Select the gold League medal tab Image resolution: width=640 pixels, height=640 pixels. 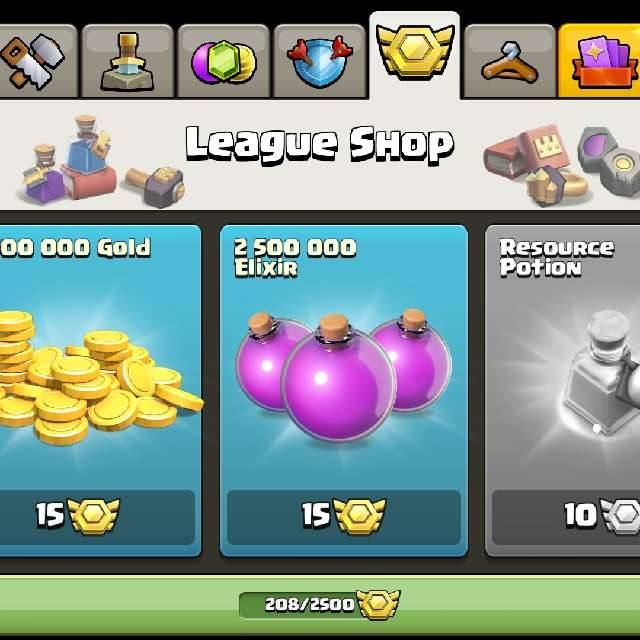(x=415, y=55)
